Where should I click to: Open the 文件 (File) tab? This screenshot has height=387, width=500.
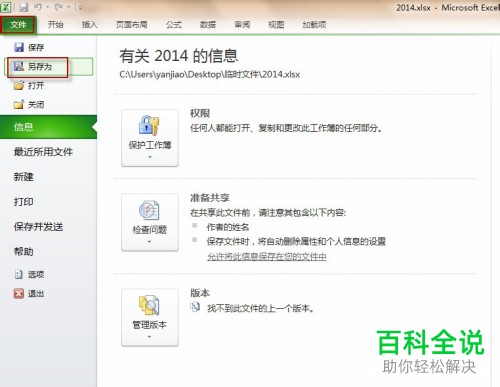(x=18, y=25)
